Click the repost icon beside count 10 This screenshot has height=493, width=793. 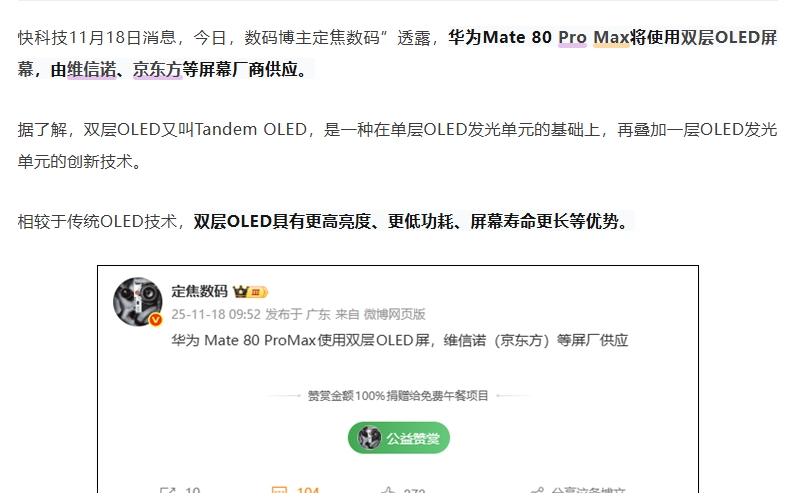click(x=167, y=490)
